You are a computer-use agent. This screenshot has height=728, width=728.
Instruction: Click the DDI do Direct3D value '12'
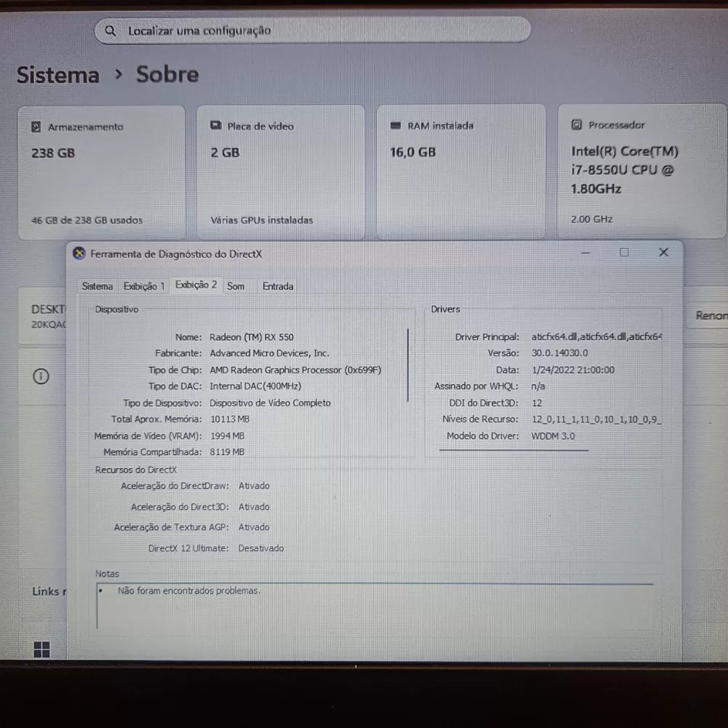point(537,403)
